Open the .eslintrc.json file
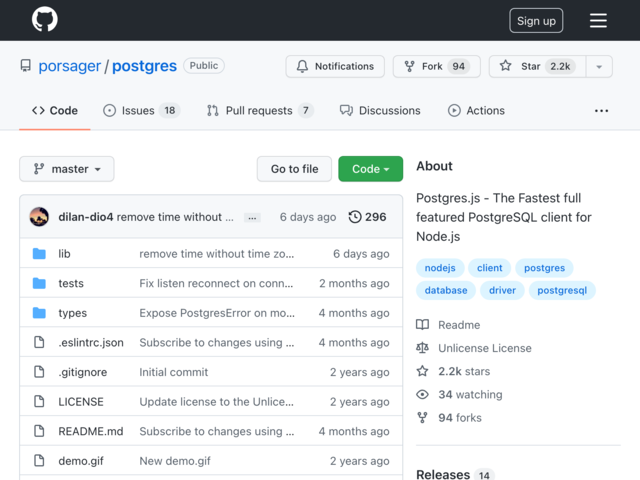This screenshot has height=480, width=640. click(x=91, y=342)
